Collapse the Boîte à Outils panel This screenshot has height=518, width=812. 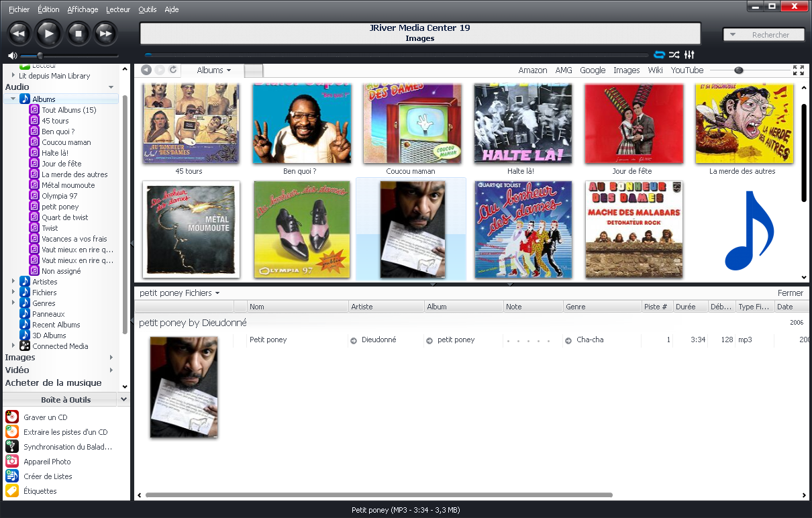pyautogui.click(x=123, y=399)
